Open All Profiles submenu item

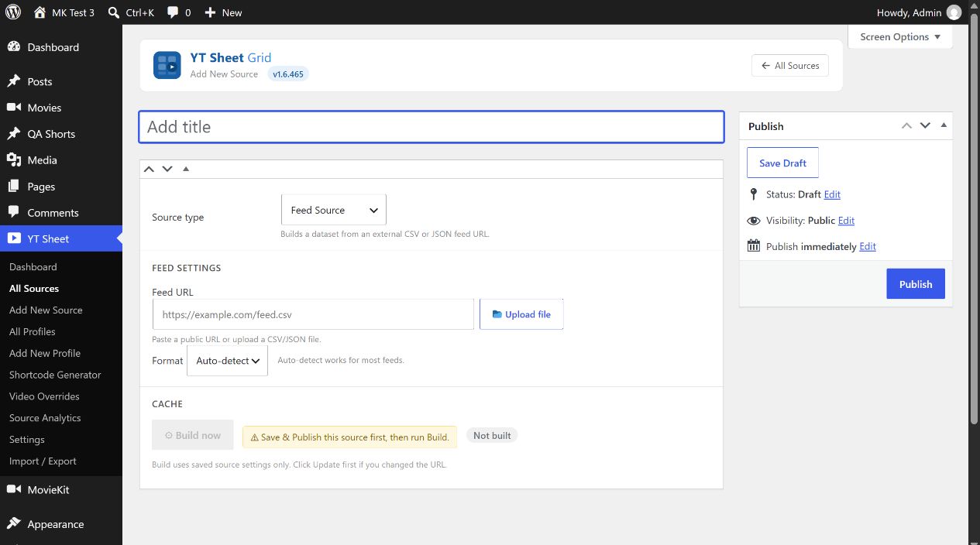point(33,331)
